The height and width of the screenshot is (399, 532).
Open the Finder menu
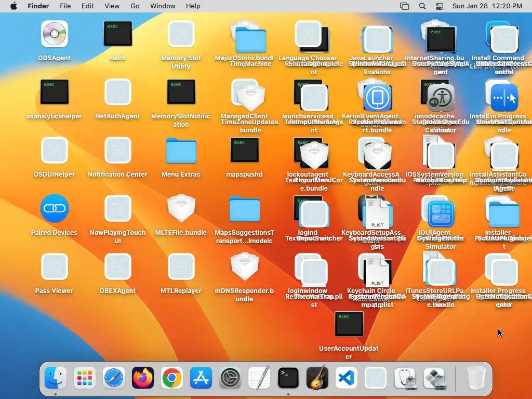[x=38, y=6]
